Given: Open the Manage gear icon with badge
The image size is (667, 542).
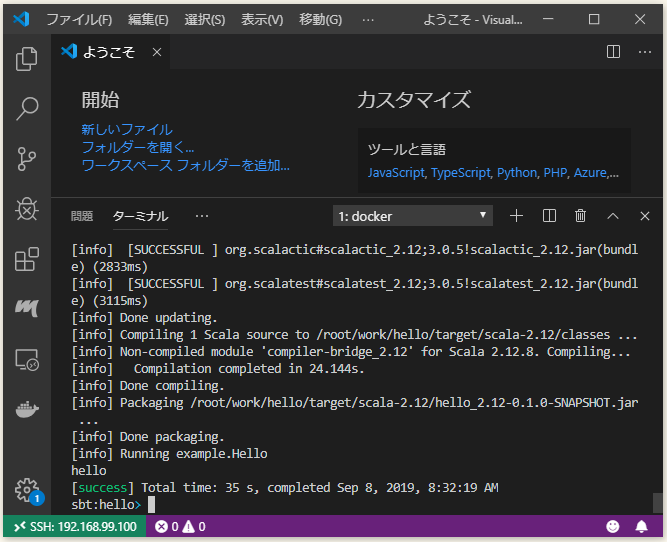Looking at the screenshot, I should (x=28, y=491).
